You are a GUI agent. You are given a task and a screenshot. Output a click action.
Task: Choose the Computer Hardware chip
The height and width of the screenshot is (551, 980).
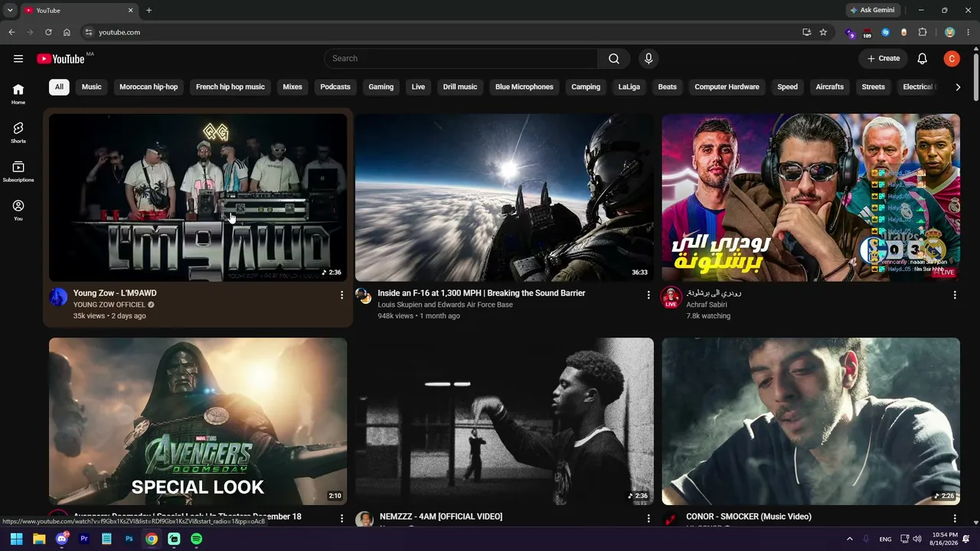tap(727, 87)
